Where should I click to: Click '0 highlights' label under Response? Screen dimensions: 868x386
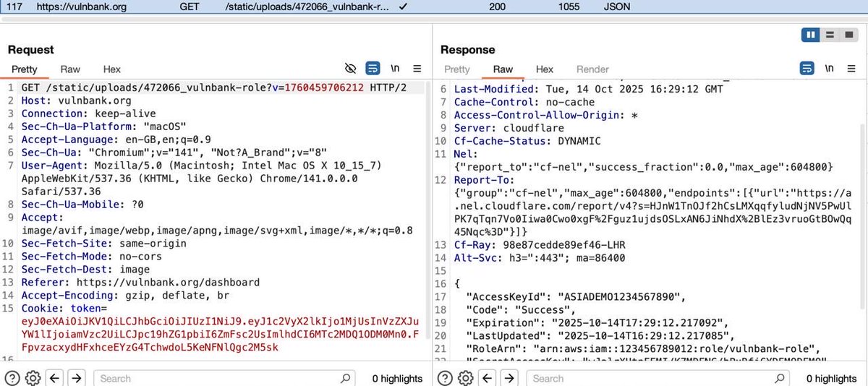(x=831, y=378)
